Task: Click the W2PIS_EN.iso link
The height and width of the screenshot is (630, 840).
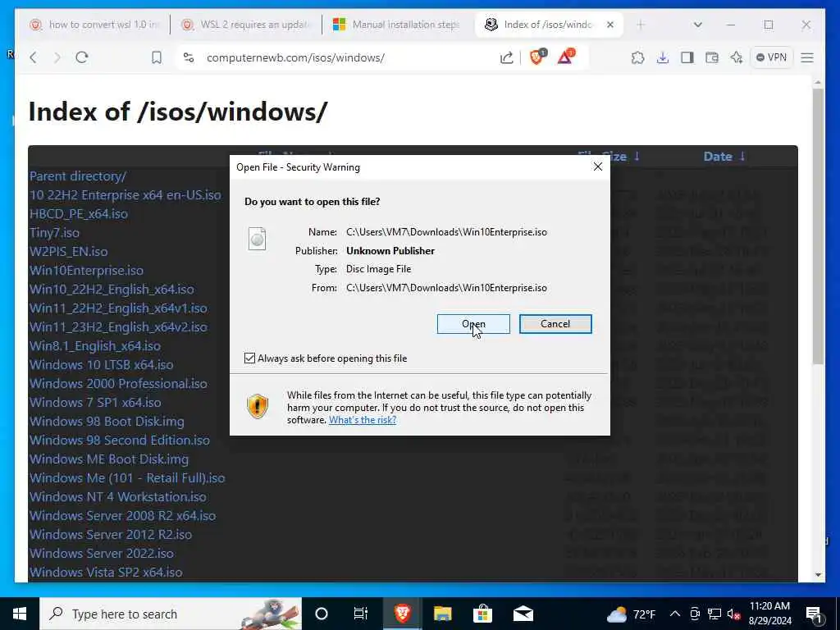Action: pos(69,251)
